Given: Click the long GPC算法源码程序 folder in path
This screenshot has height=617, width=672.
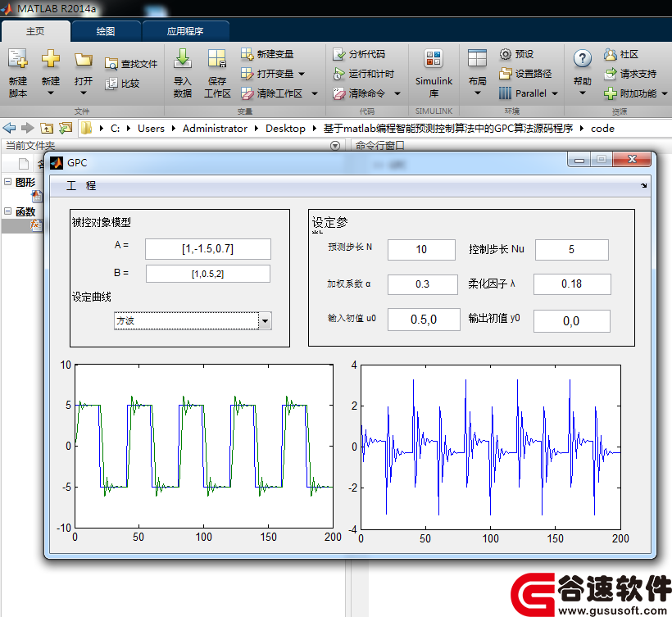Looking at the screenshot, I should (x=448, y=128).
